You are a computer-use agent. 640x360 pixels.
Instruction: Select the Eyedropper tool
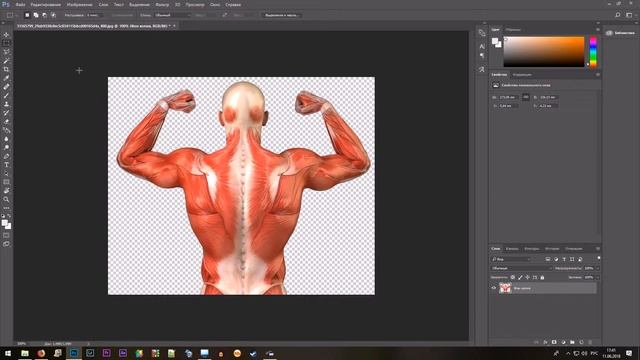6,78
